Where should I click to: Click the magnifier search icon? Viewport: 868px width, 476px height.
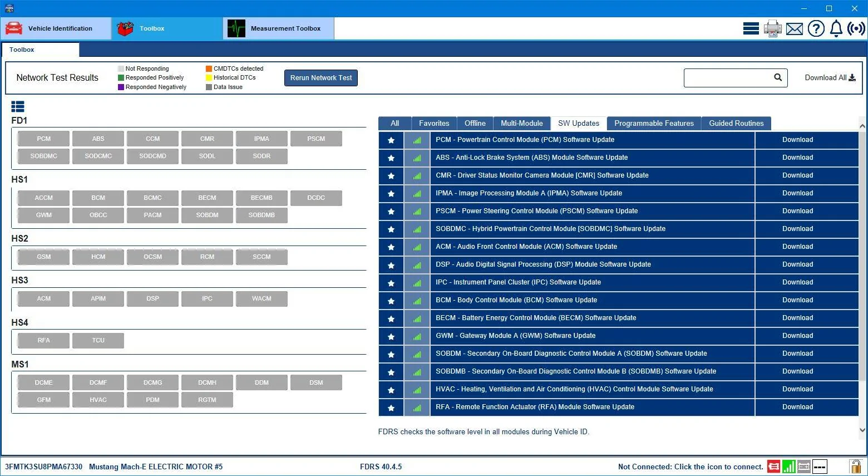[778, 77]
